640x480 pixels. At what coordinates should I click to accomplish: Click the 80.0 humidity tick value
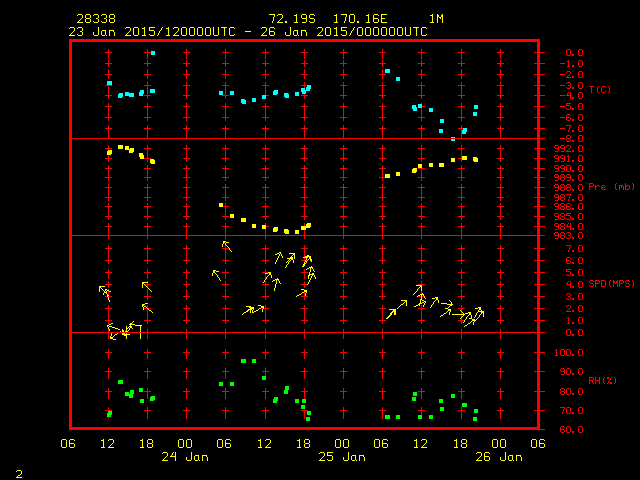coord(571,391)
